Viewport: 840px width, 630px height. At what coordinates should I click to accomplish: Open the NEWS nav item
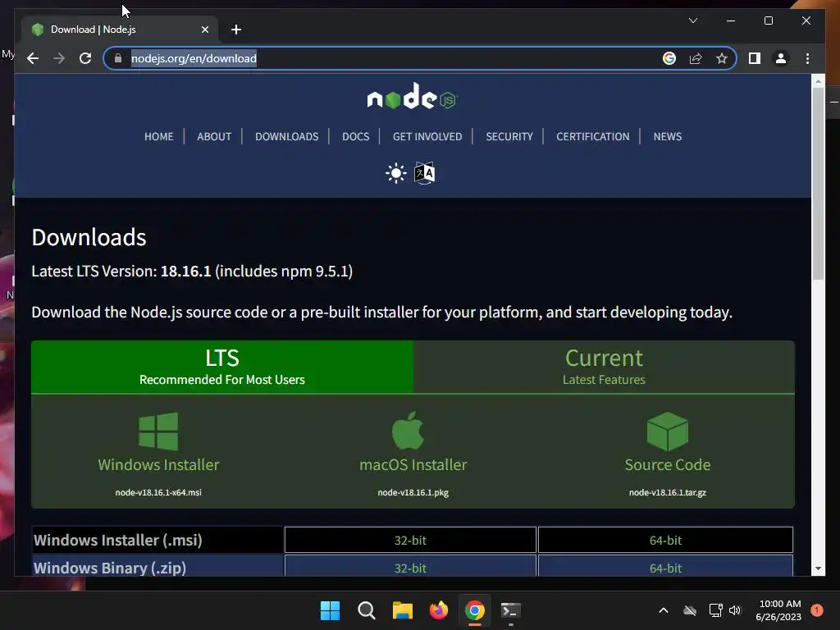[667, 137]
